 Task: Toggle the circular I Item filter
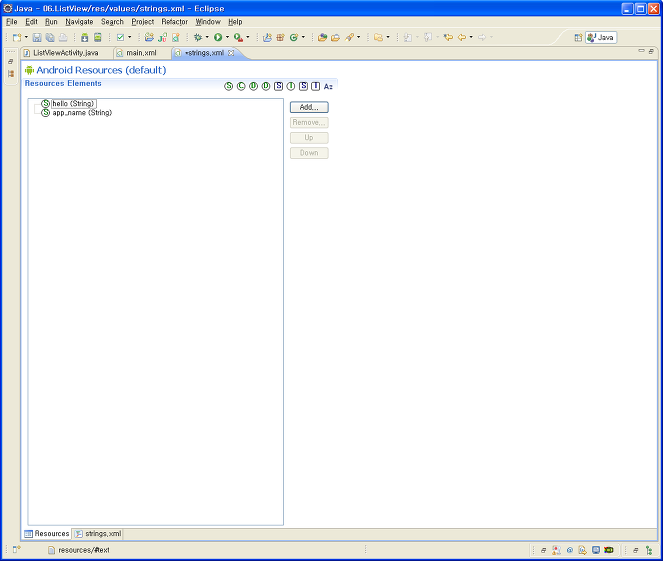pyautogui.click(x=291, y=86)
